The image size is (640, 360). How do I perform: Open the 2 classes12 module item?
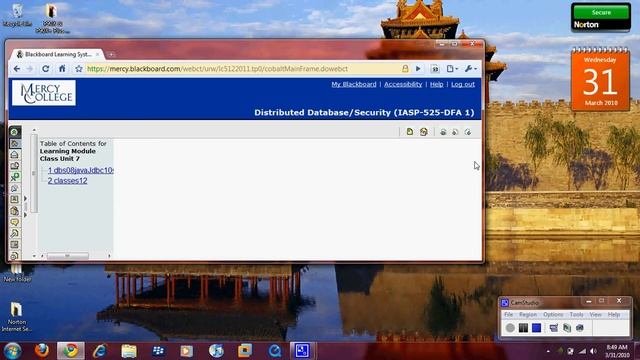67,180
